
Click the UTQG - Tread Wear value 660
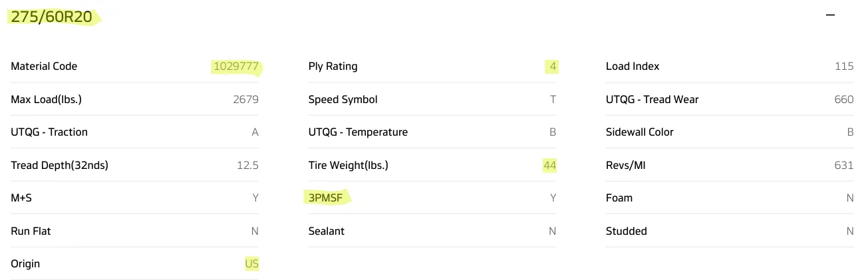[843, 99]
